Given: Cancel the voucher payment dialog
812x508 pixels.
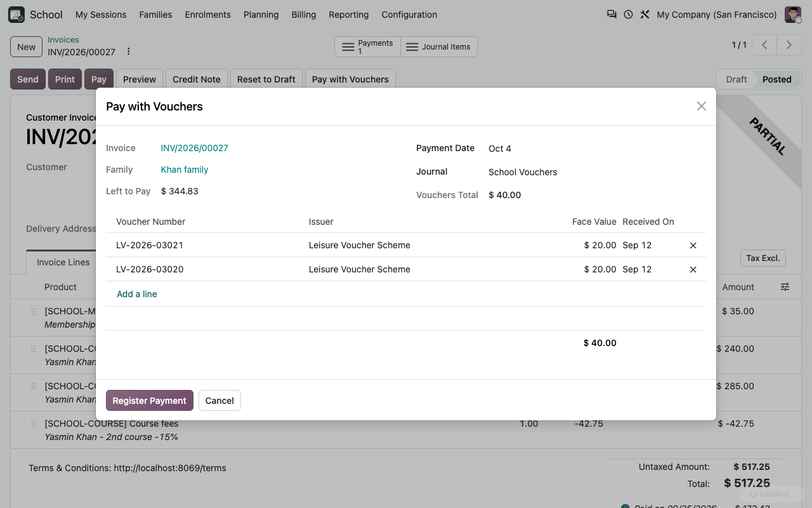Looking at the screenshot, I should click(219, 401).
